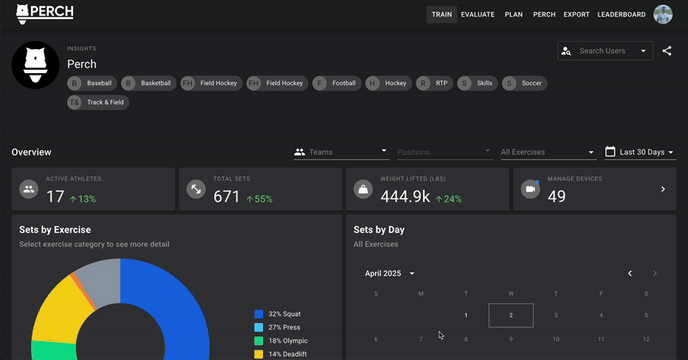
Task: Click the 32% Squat legend label
Action: pos(284,314)
